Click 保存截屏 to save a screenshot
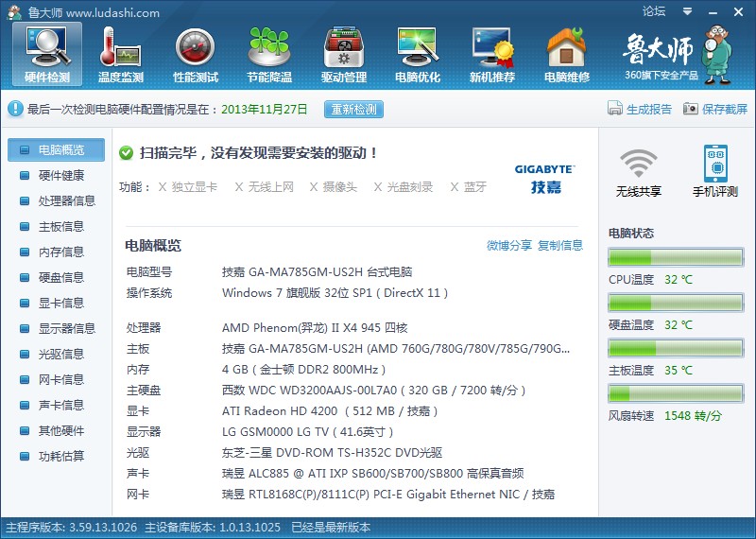The height and width of the screenshot is (539, 756). pyautogui.click(x=715, y=109)
